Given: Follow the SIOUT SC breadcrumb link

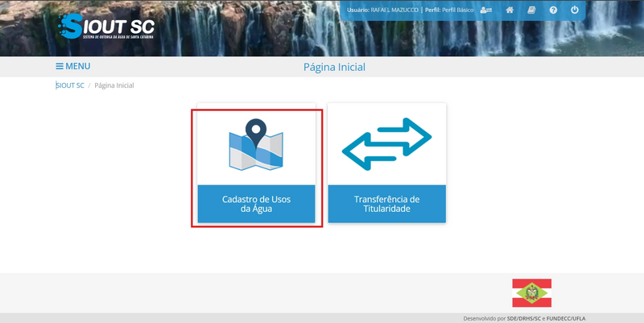Looking at the screenshot, I should coord(70,85).
